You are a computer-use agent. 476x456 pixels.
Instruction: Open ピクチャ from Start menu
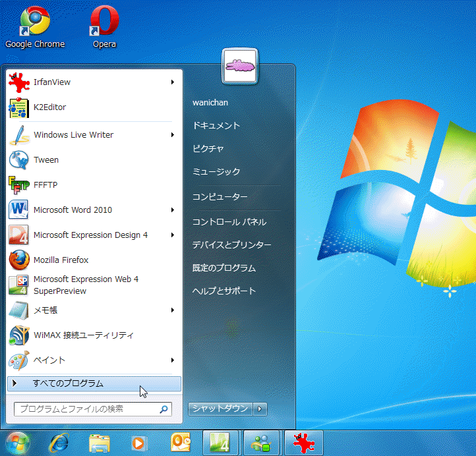(x=208, y=149)
